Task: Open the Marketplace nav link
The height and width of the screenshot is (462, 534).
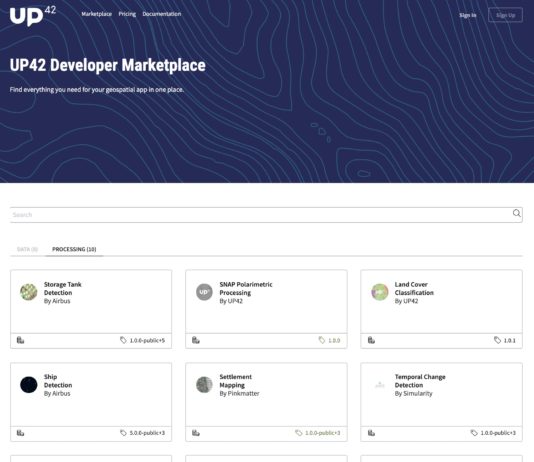Action: tap(96, 14)
